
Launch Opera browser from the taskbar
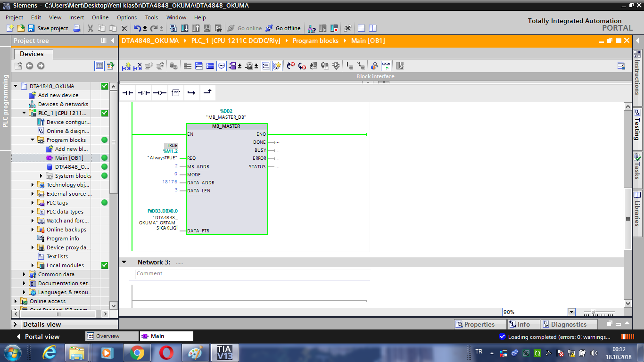tap(166, 353)
